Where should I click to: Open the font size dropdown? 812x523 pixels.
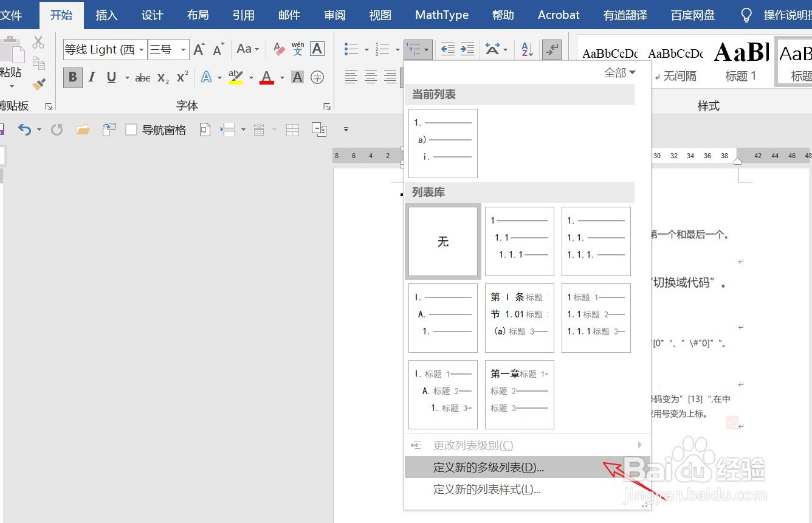(x=182, y=49)
